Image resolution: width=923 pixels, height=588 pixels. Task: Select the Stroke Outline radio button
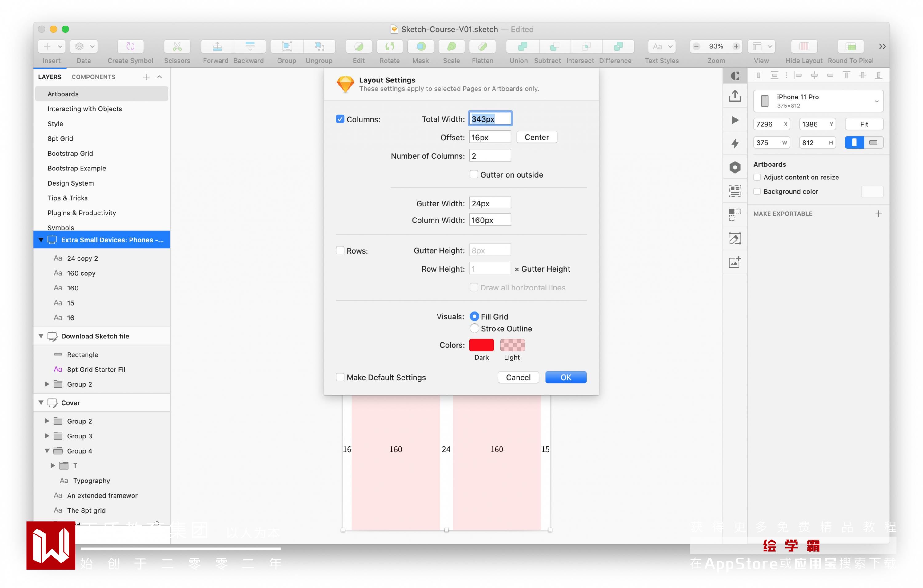click(x=474, y=329)
